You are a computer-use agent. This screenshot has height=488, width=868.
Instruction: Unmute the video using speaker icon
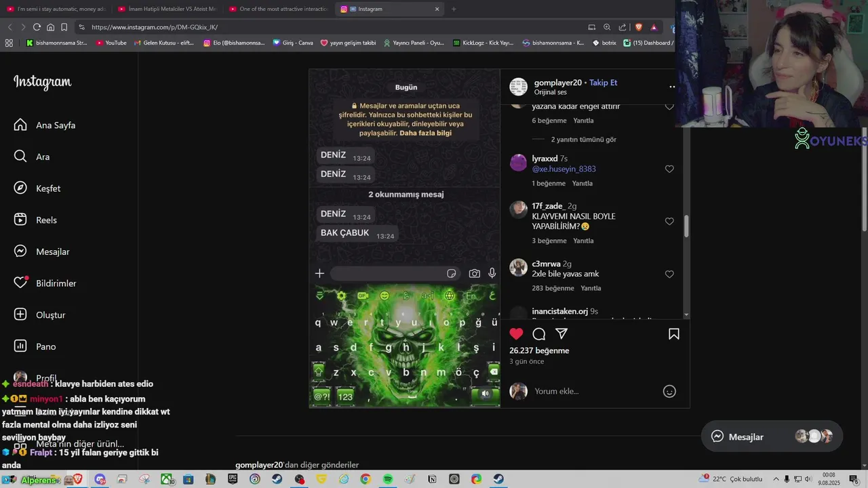click(x=485, y=393)
